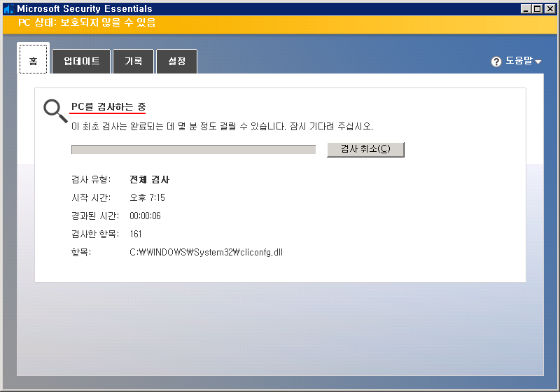Click the start time 오후 7:15
This screenshot has height=392, width=560.
click(147, 198)
